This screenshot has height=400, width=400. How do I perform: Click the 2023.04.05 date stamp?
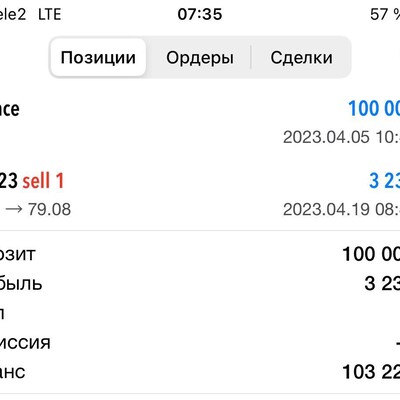341,137
